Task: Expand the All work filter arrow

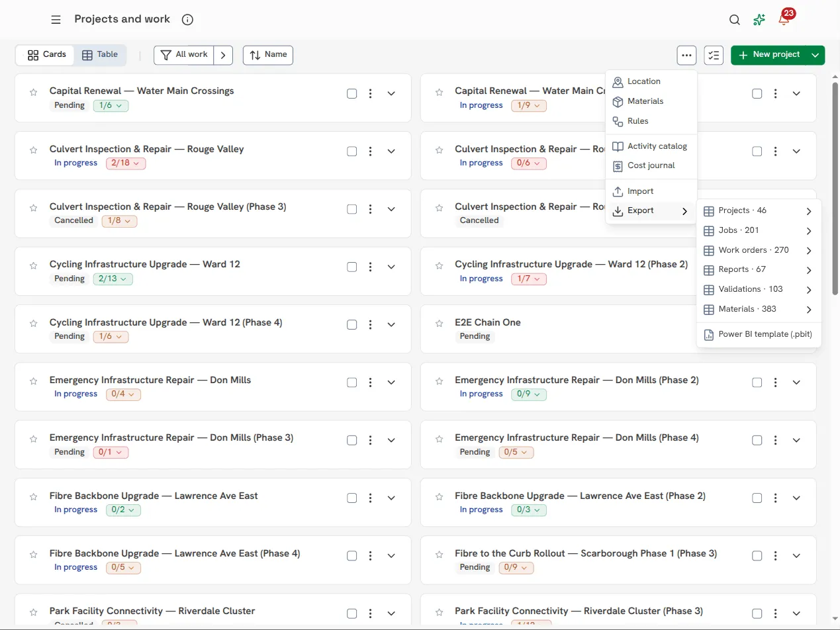Action: [x=224, y=56]
